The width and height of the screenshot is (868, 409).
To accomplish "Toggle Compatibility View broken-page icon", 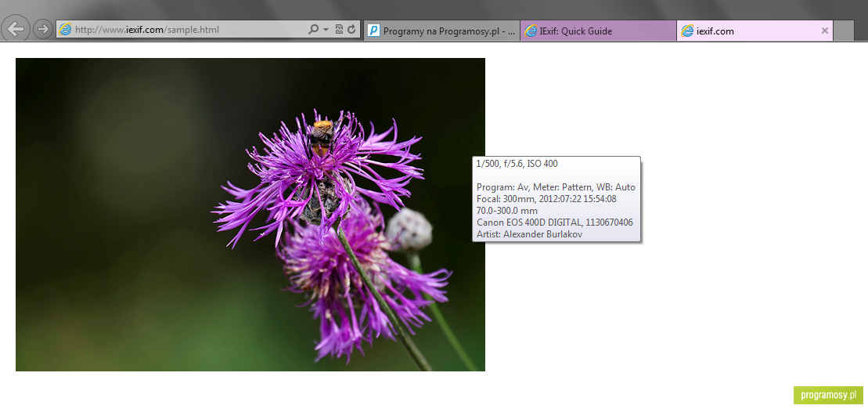I will coord(340,29).
